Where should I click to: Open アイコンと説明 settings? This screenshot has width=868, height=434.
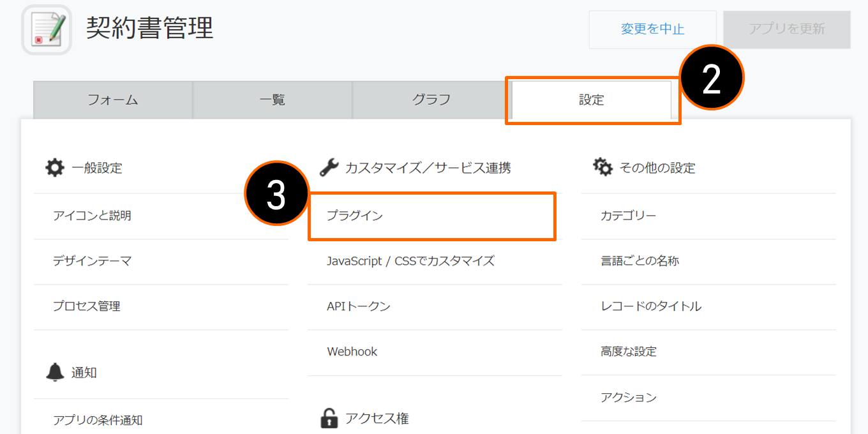92,216
